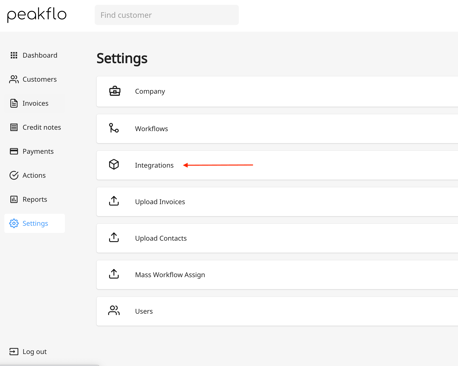This screenshot has height=366, width=458.
Task: Click the Company briefcase icon
Action: (x=115, y=91)
